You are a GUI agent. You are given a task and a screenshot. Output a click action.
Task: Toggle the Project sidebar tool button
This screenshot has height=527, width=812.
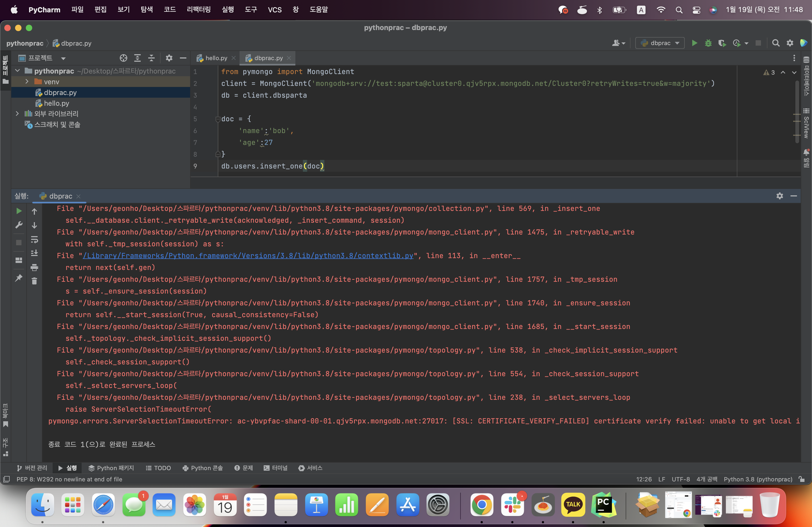pyautogui.click(x=5, y=70)
